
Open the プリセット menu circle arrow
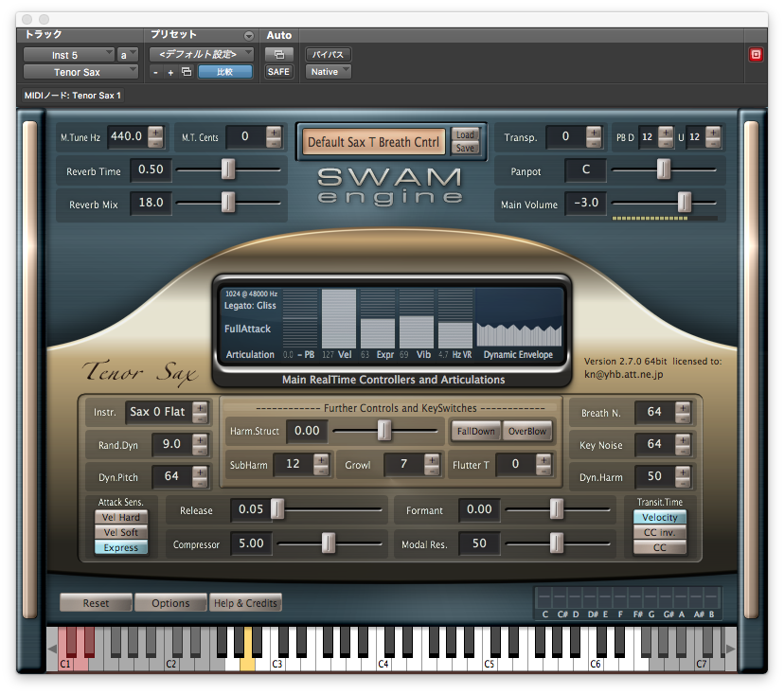click(248, 35)
